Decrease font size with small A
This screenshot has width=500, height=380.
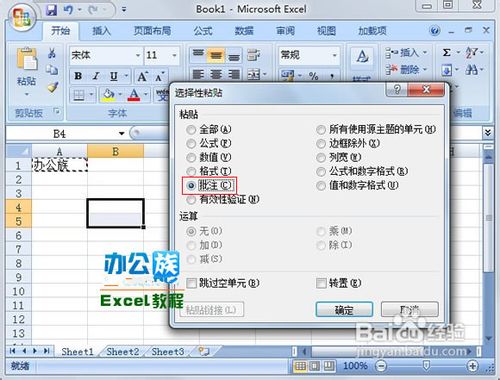(159, 77)
